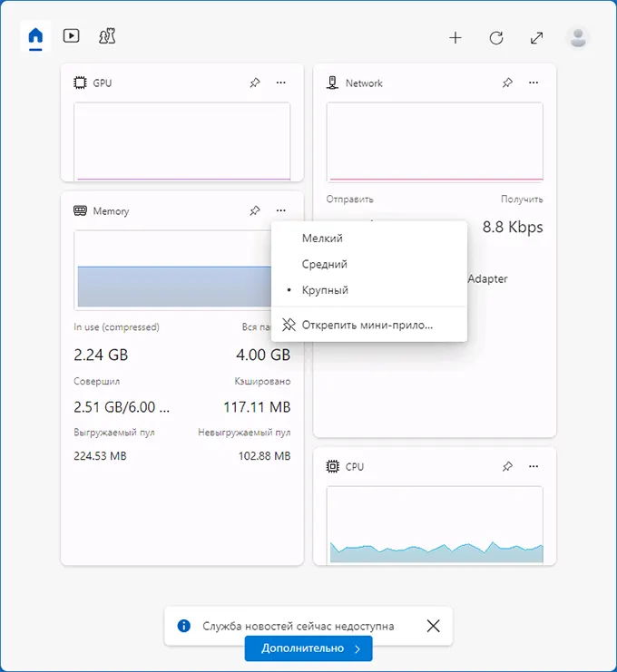Click the Memory module icon
Viewport: 617px width, 672px height.
coord(80,210)
